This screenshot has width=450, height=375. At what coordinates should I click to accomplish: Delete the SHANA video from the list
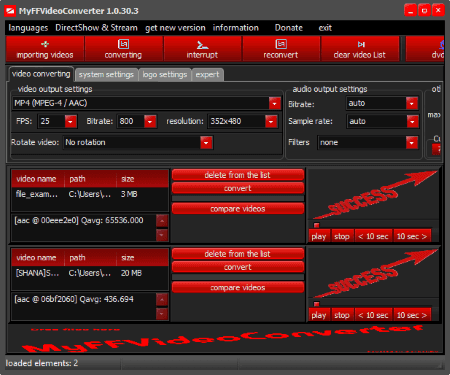click(x=238, y=254)
